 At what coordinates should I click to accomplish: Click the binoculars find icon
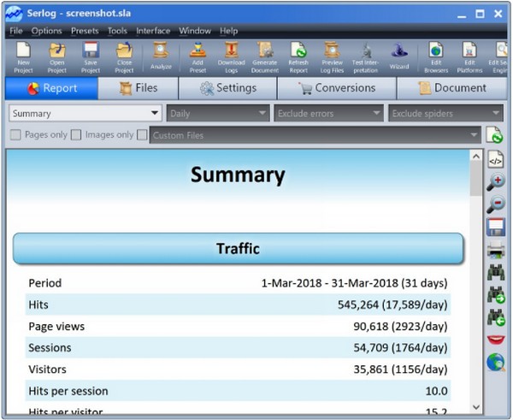[495, 273]
